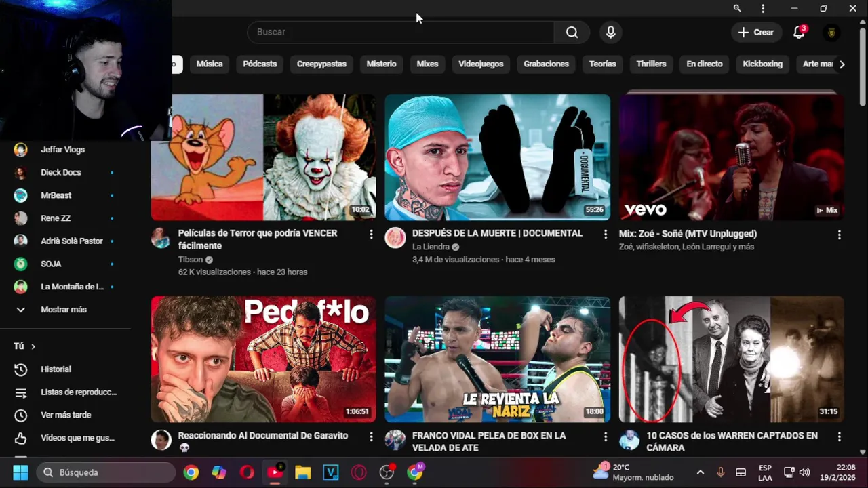Open the La Liendra channel name

point(431,247)
